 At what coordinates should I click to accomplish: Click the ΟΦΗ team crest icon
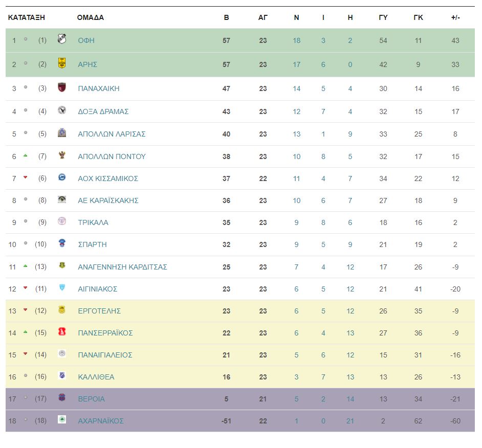62,39
